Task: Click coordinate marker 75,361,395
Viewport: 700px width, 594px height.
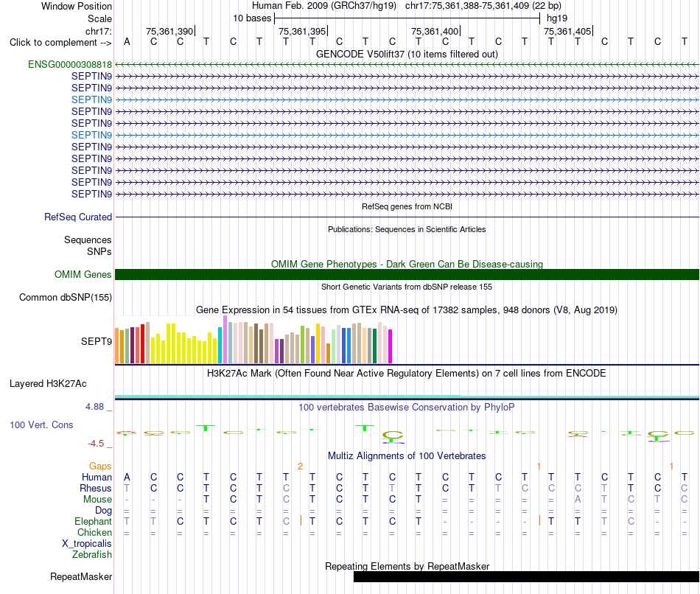Action: pyautogui.click(x=302, y=31)
